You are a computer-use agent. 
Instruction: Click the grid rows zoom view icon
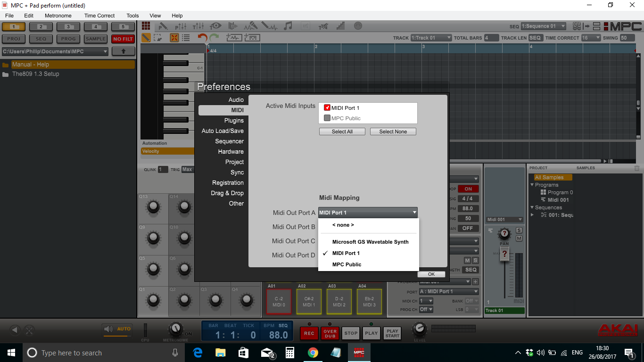tap(252, 38)
